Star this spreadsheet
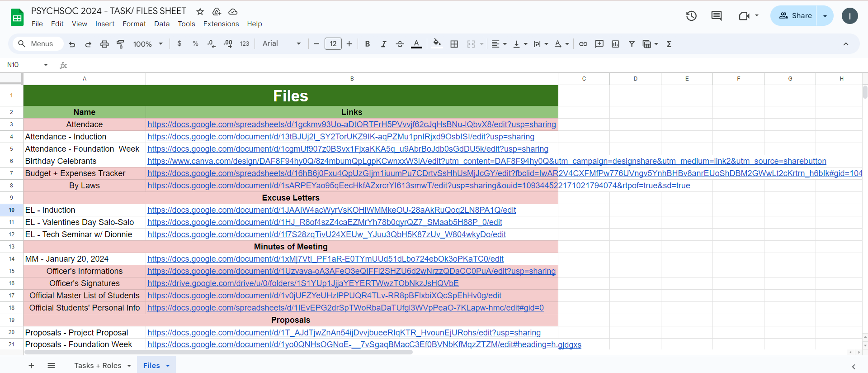The image size is (868, 373). point(200,11)
